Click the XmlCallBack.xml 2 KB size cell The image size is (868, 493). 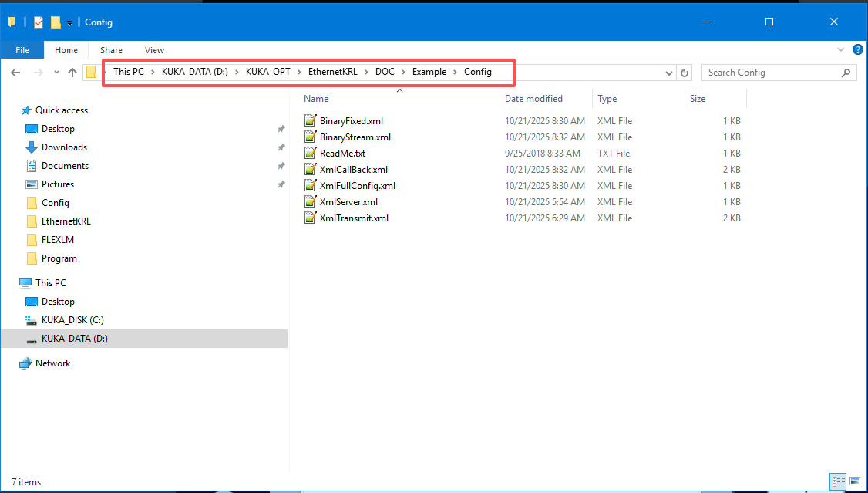pyautogui.click(x=732, y=170)
